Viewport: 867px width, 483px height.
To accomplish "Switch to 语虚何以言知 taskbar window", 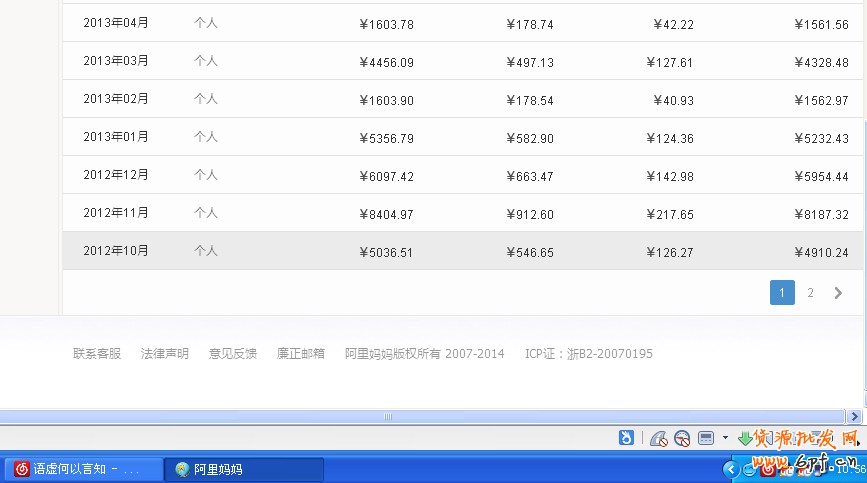I will 84,469.
